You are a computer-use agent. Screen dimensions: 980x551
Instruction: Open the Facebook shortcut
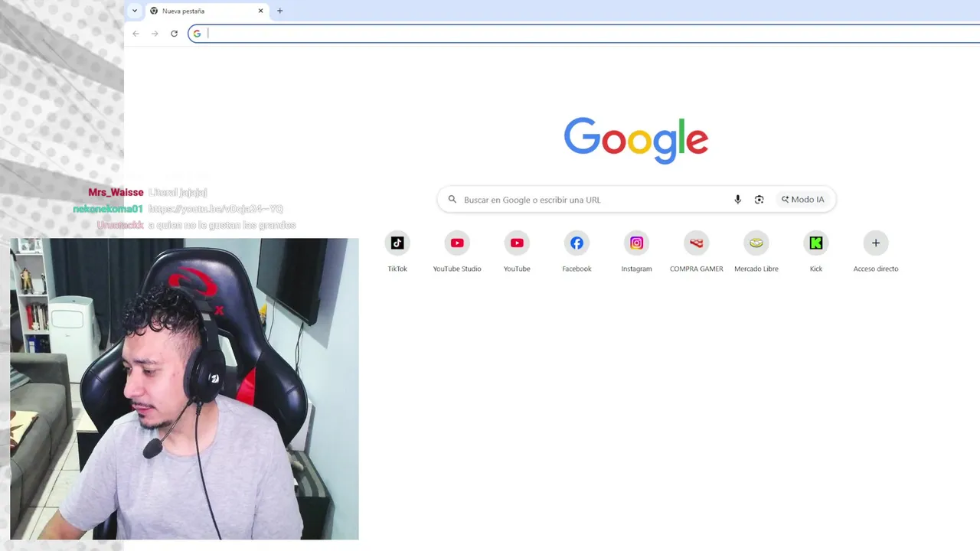(x=577, y=252)
